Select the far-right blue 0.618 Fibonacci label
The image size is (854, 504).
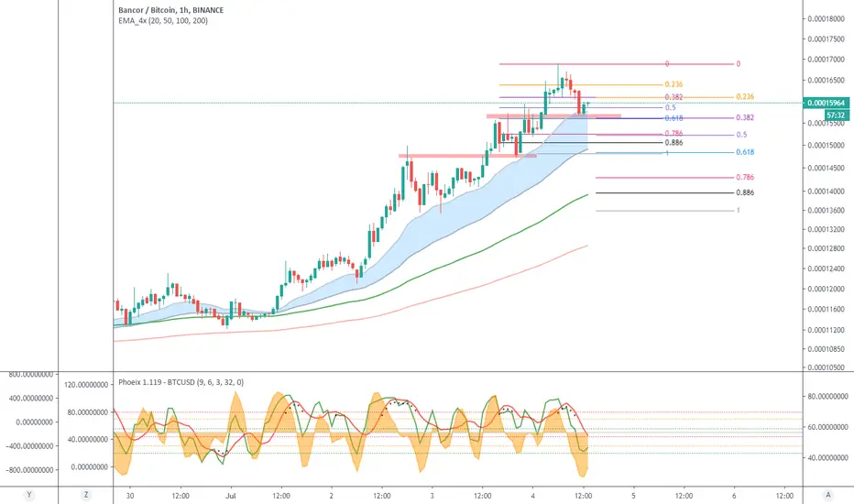tap(745, 152)
